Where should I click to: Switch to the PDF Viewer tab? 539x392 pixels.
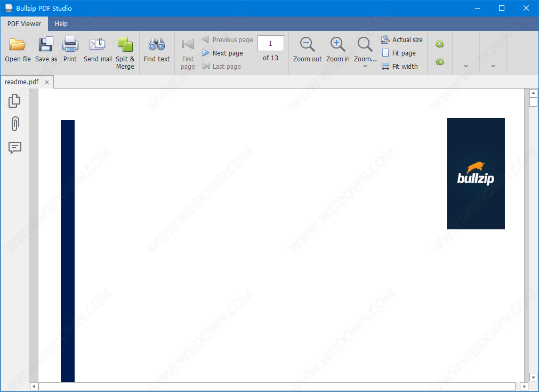[24, 23]
